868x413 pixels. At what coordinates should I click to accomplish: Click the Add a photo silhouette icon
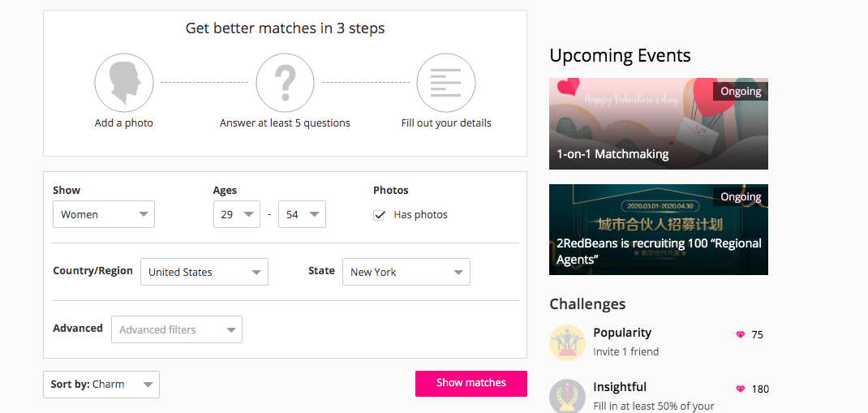click(x=124, y=83)
